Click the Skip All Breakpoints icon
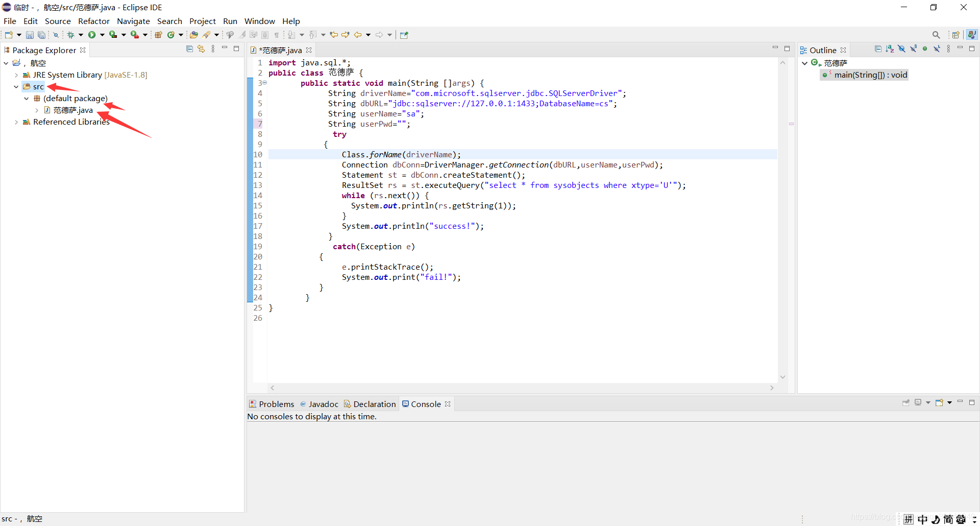This screenshot has width=980, height=526. coord(56,35)
